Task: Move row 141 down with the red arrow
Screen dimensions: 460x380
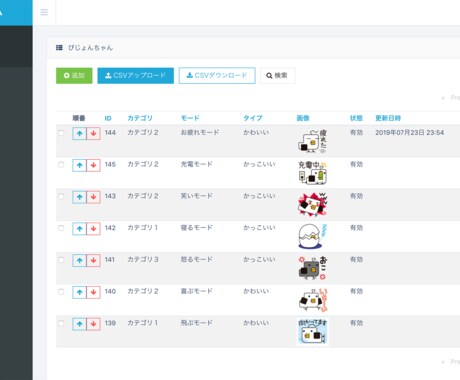Action: (x=93, y=260)
